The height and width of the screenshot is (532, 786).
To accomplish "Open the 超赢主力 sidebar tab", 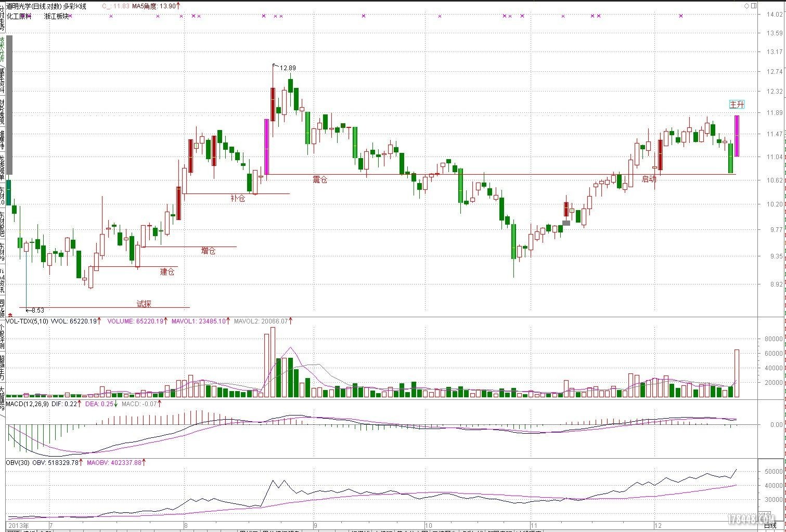I will pos(3,368).
